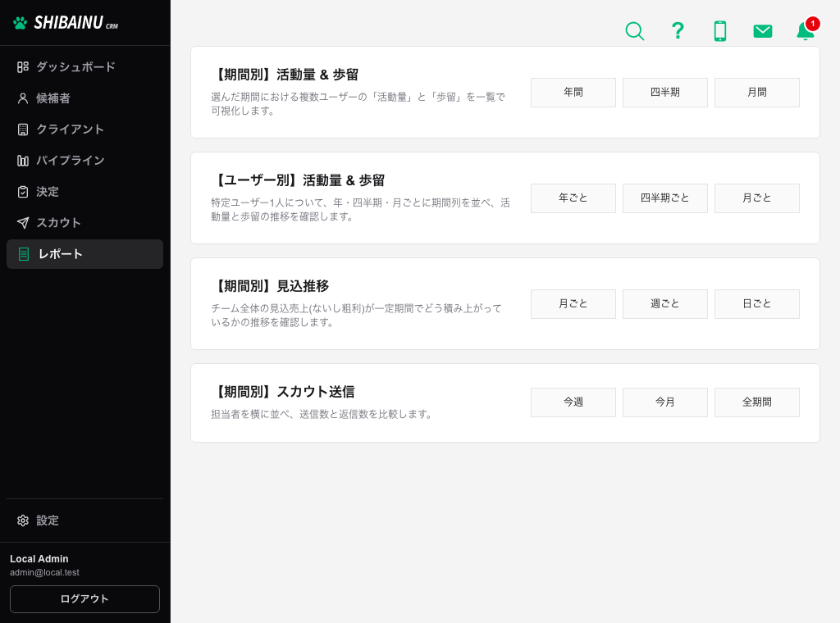Navigate to クライアント in sidebar
Viewport: 840px width, 623px height.
[x=84, y=130]
